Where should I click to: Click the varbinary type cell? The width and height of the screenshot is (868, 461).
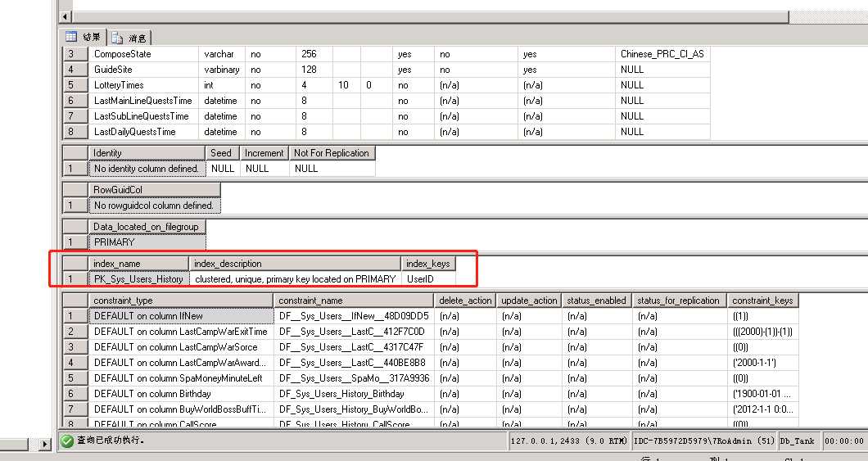tap(221, 69)
